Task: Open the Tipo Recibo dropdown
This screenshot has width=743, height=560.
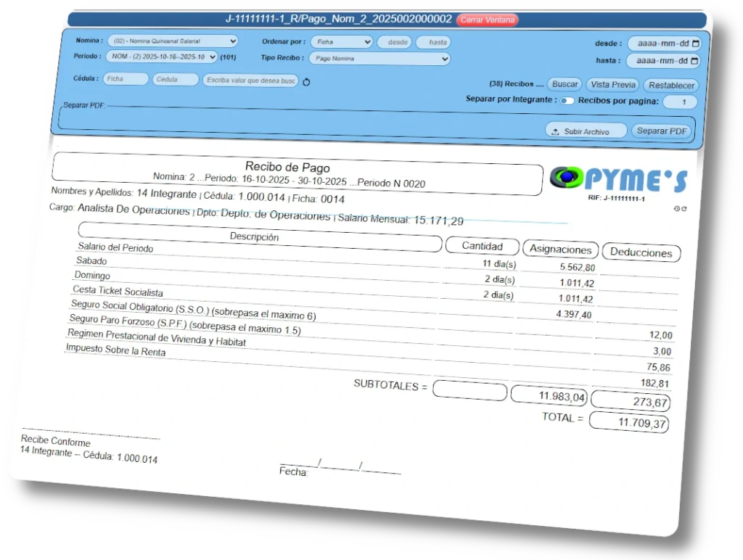Action: click(379, 58)
